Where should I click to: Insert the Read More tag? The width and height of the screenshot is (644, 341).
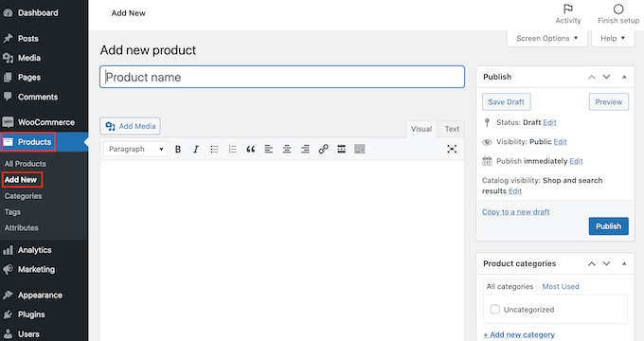(x=341, y=149)
